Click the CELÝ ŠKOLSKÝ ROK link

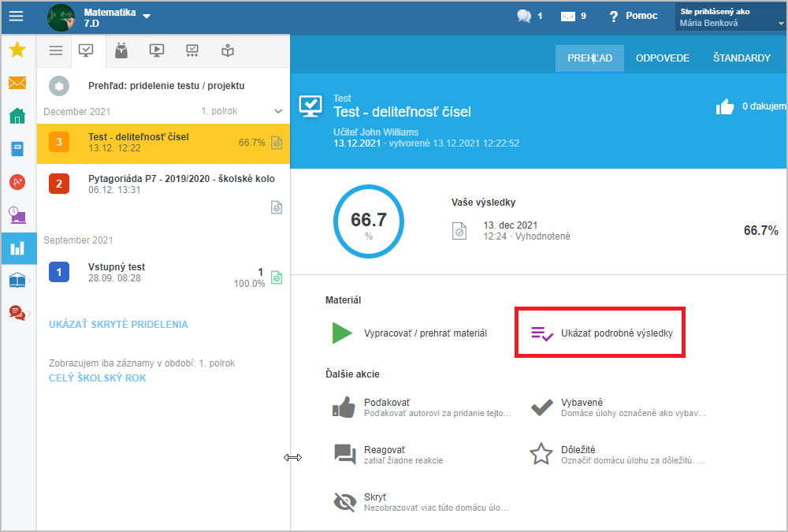(97, 378)
